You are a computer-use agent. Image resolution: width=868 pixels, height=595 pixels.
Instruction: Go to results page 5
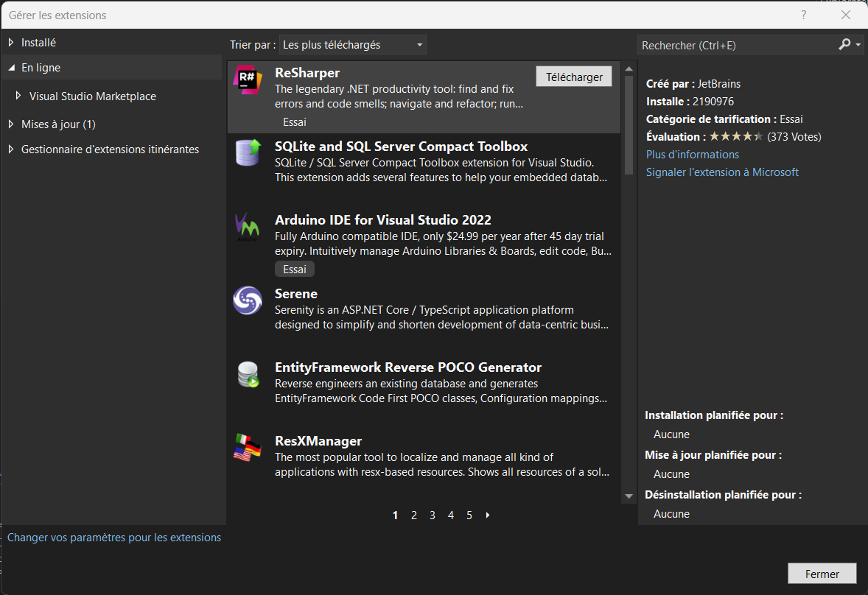click(x=469, y=515)
